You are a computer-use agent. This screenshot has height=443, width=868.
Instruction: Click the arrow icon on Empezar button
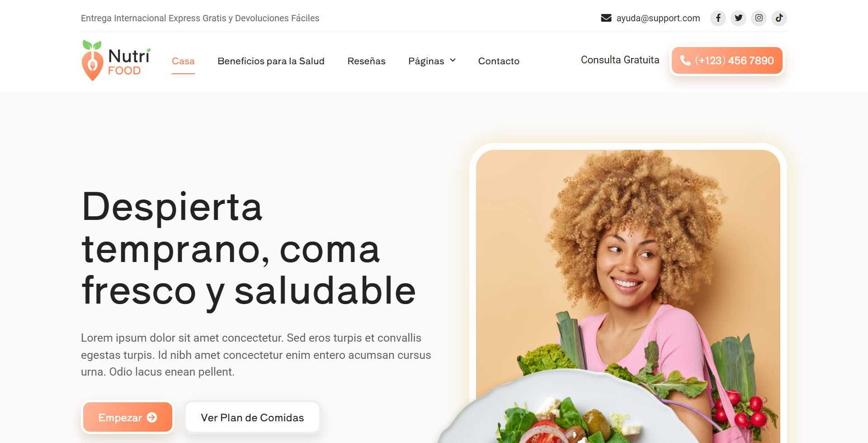coord(152,417)
